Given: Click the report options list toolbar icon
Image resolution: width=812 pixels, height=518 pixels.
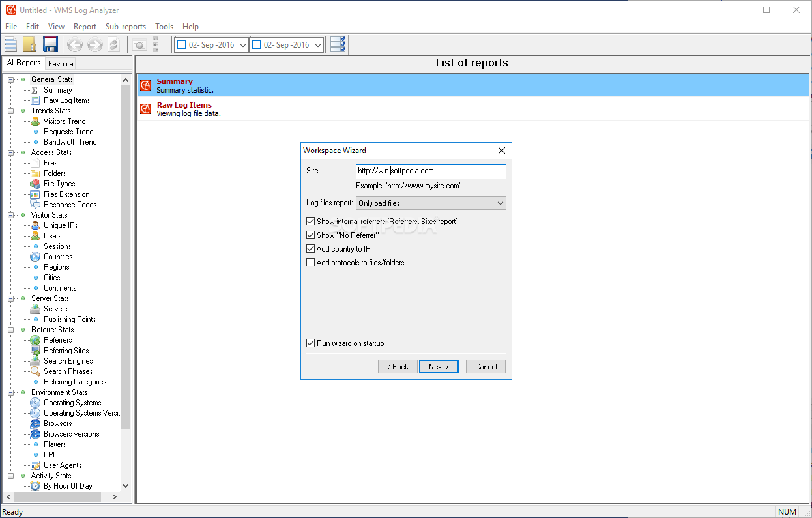Looking at the screenshot, I should [160, 44].
